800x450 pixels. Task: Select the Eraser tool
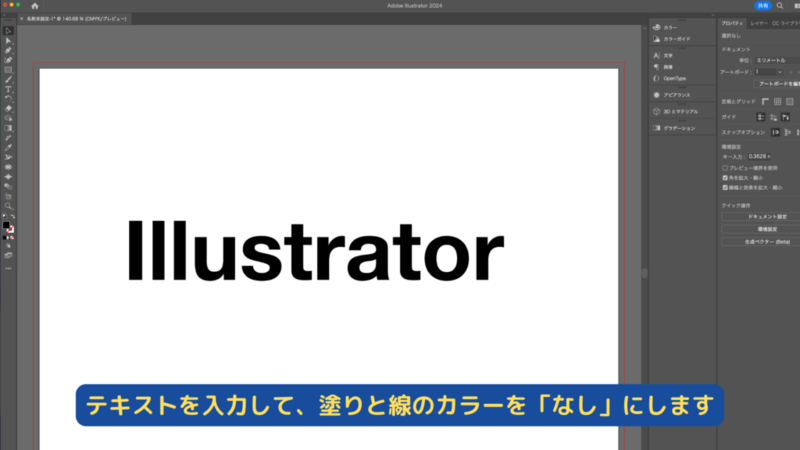(8, 109)
